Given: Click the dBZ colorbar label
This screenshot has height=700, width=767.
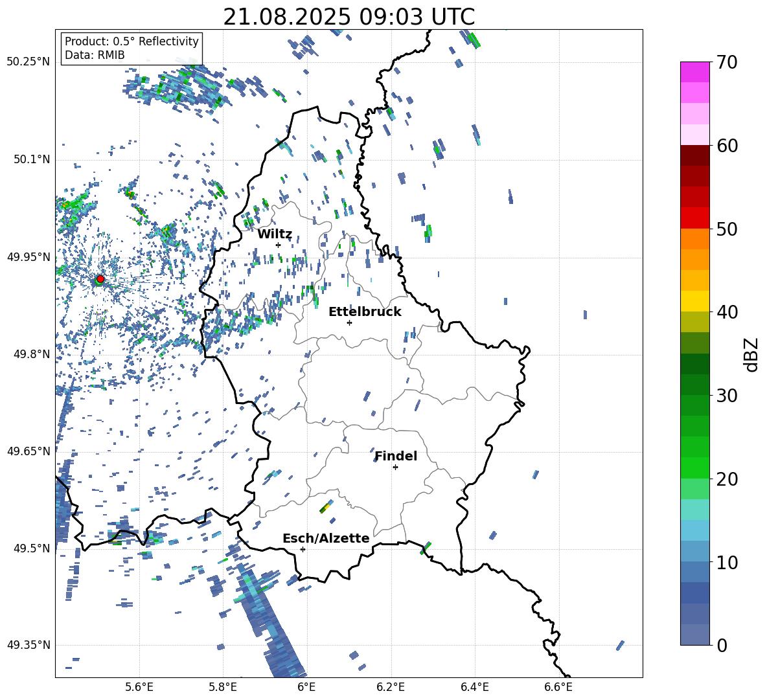Looking at the screenshot, I should pyautogui.click(x=752, y=355).
